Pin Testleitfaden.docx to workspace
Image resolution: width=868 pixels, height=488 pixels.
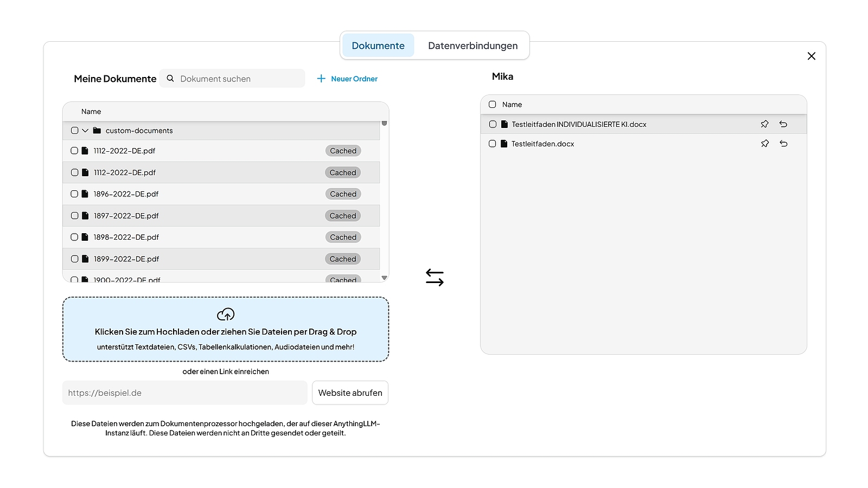[764, 144]
